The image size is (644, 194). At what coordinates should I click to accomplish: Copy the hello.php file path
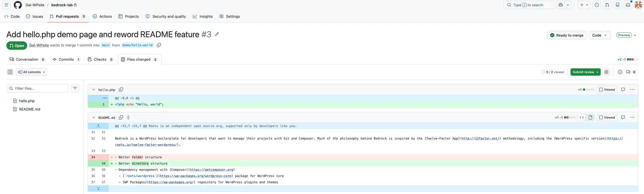pyautogui.click(x=121, y=90)
